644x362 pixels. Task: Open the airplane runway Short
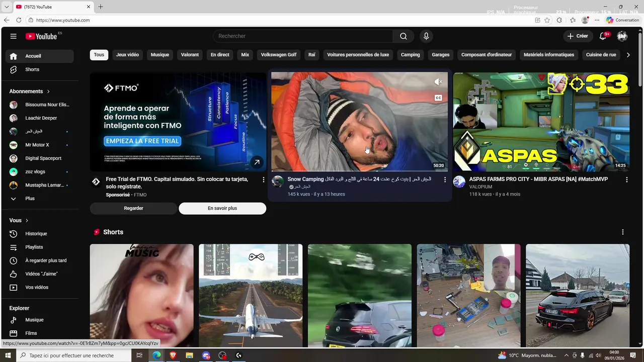[251, 296]
